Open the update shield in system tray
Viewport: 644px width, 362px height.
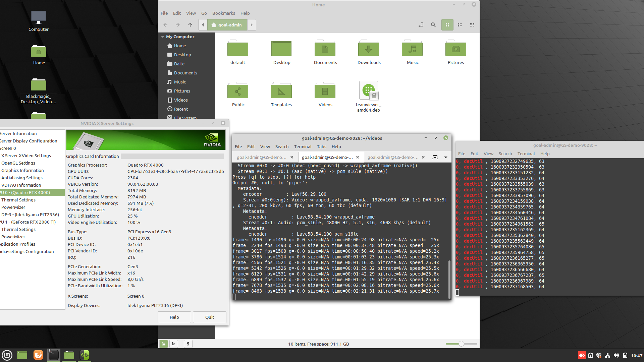(x=599, y=355)
